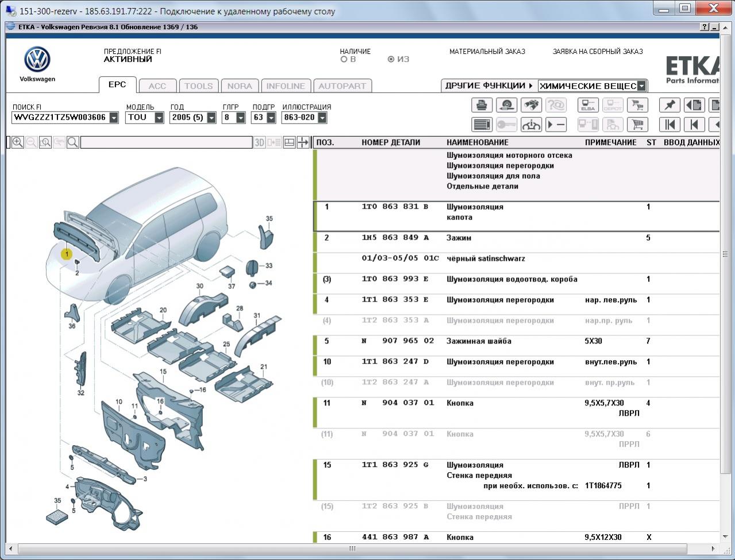This screenshot has width=735, height=560.
Task: Click the yellow callout 1 in illustration
Action: 67,253
